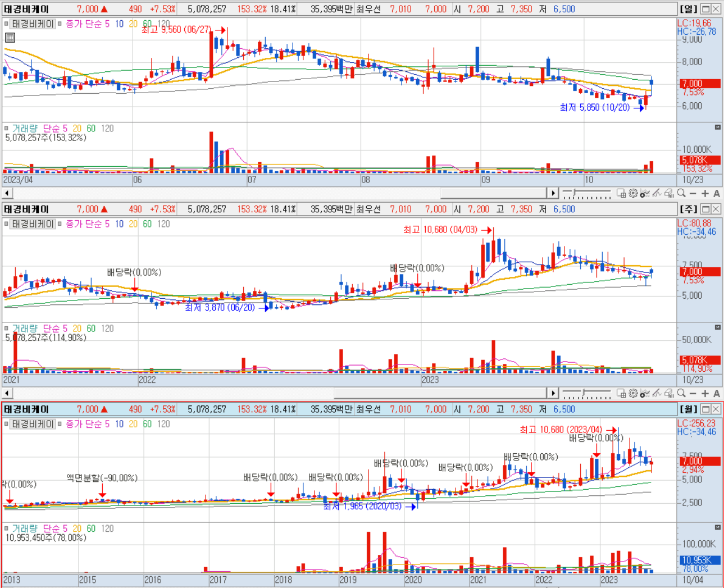Click the blue 10,953K volume tag on monthly axis

tap(699, 560)
